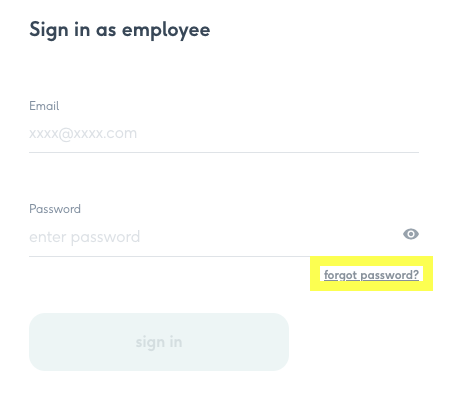Click the Sign in as employee heading
This screenshot has width=451, height=399.
click(x=120, y=30)
